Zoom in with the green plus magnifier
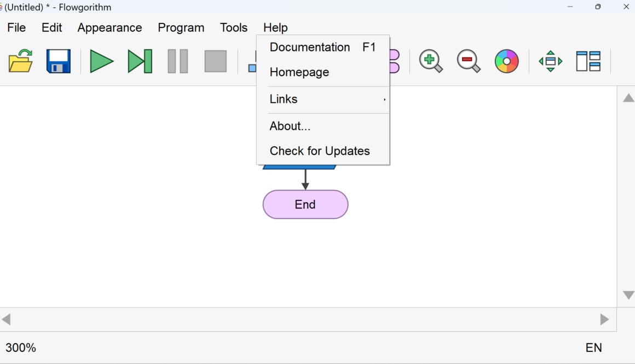 [x=431, y=61]
